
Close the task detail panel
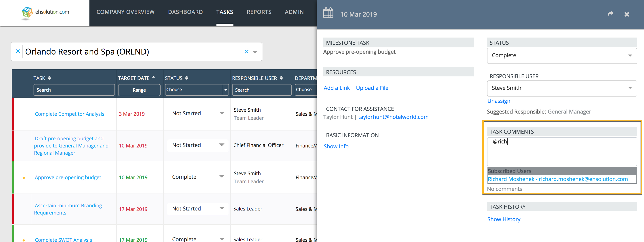pyautogui.click(x=627, y=14)
